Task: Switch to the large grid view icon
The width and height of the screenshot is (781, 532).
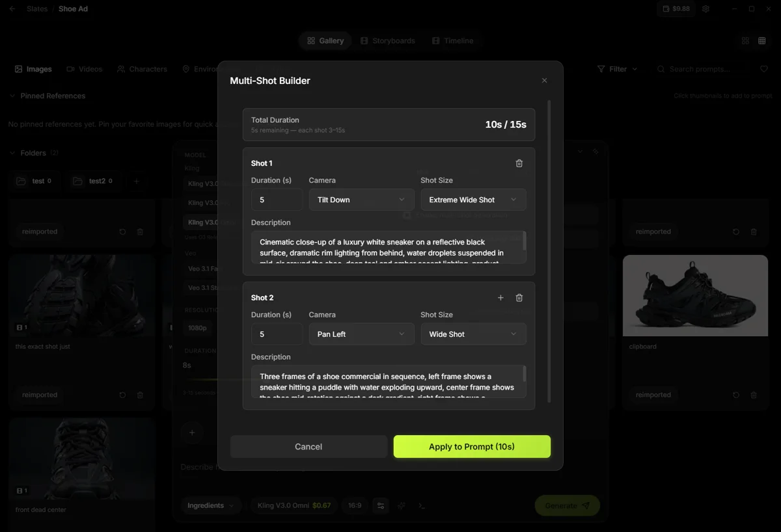Action: coord(745,41)
